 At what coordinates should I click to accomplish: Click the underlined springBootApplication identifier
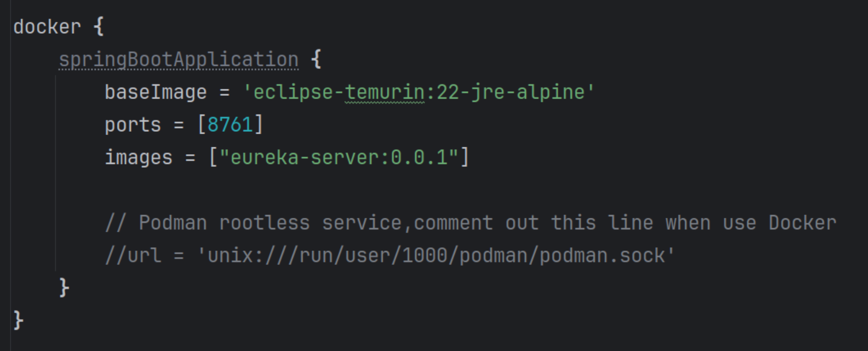(x=178, y=60)
